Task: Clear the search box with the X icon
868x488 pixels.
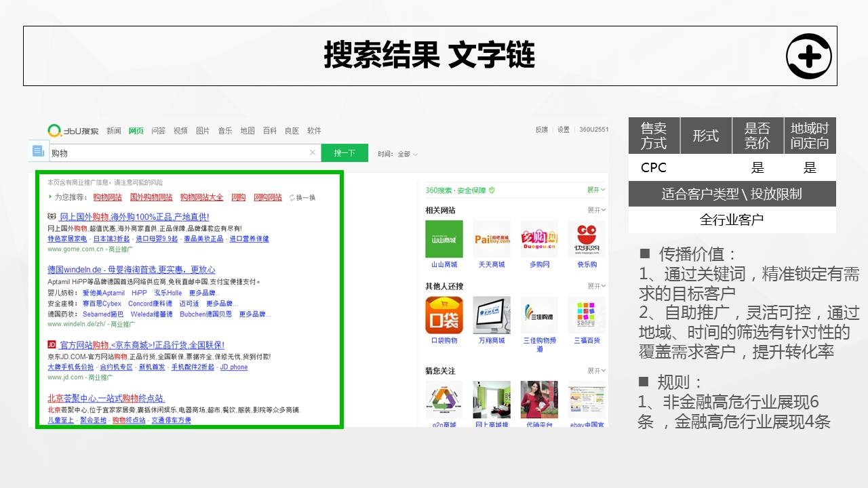Action: (312, 153)
